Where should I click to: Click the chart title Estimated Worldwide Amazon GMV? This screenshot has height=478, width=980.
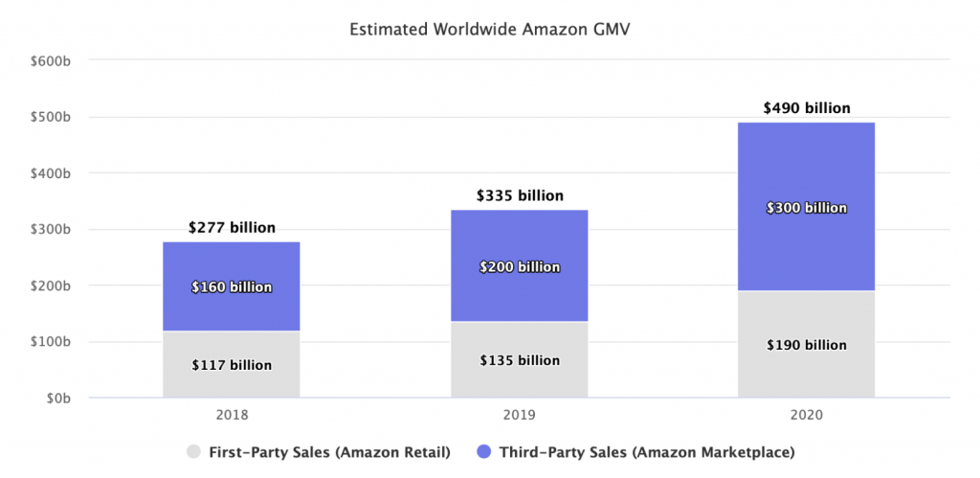[x=490, y=29]
